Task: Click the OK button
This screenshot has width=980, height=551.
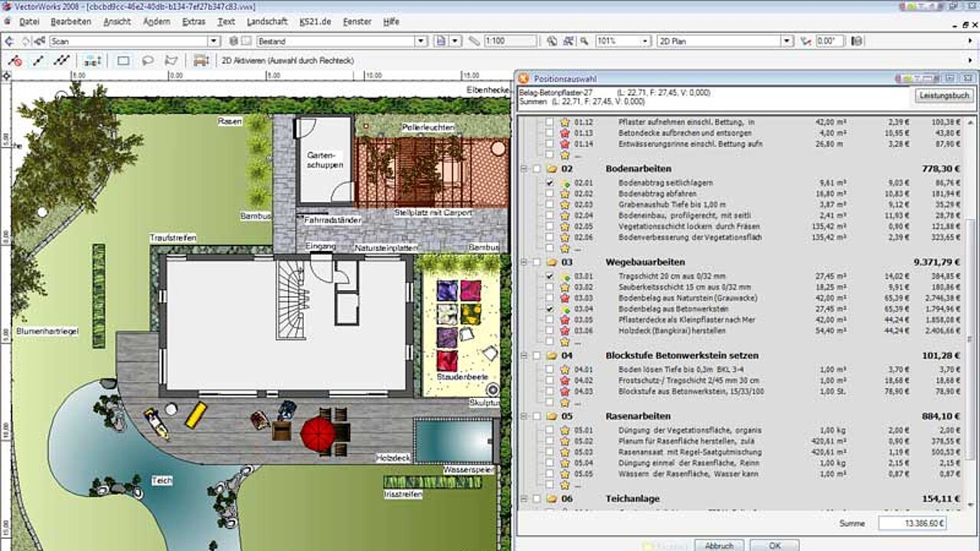Action: [775, 546]
